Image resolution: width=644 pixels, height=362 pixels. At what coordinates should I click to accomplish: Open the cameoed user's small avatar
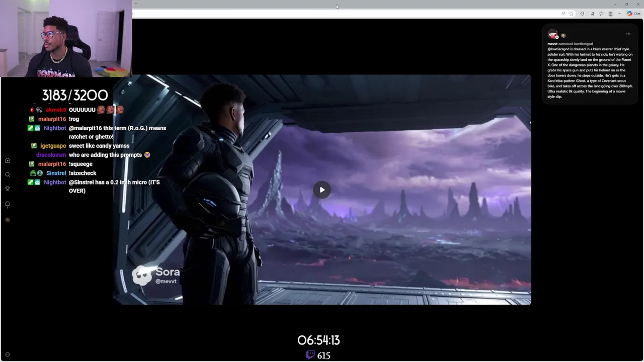click(563, 36)
